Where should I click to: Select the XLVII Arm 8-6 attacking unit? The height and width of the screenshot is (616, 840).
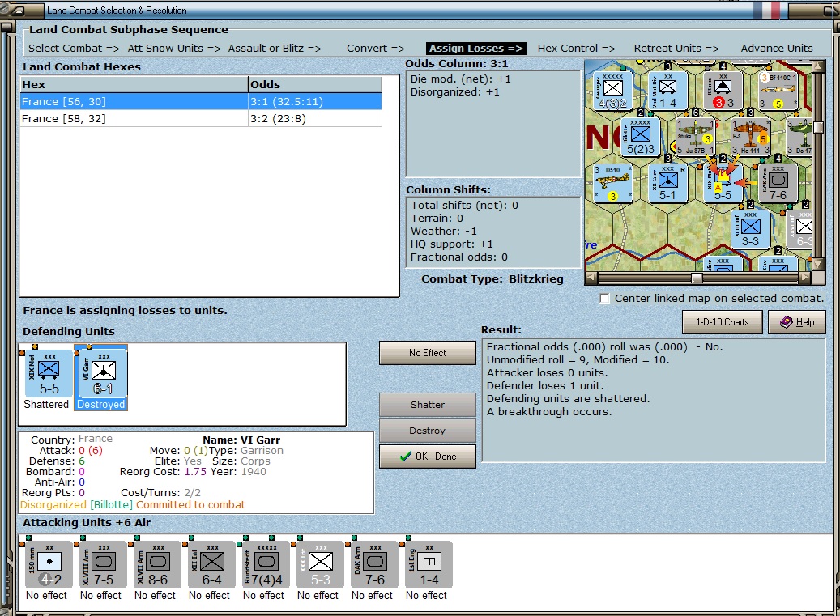tap(157, 564)
